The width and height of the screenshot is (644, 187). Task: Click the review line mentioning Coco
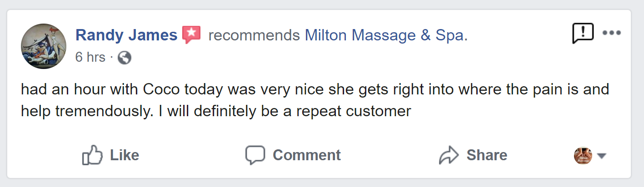coord(315,89)
